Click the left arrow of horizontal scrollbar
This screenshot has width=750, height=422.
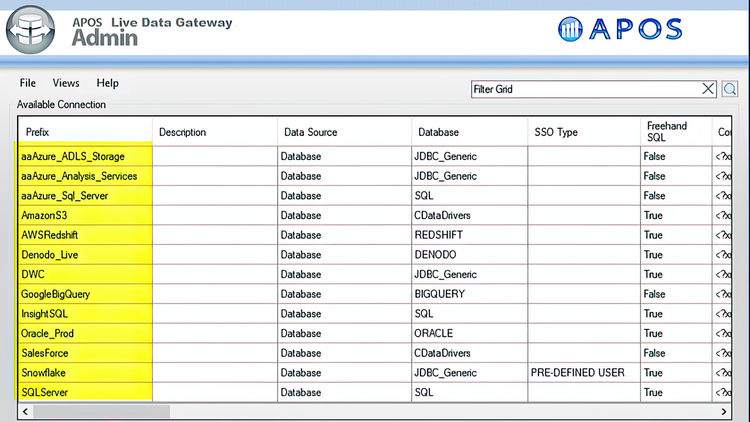point(25,411)
